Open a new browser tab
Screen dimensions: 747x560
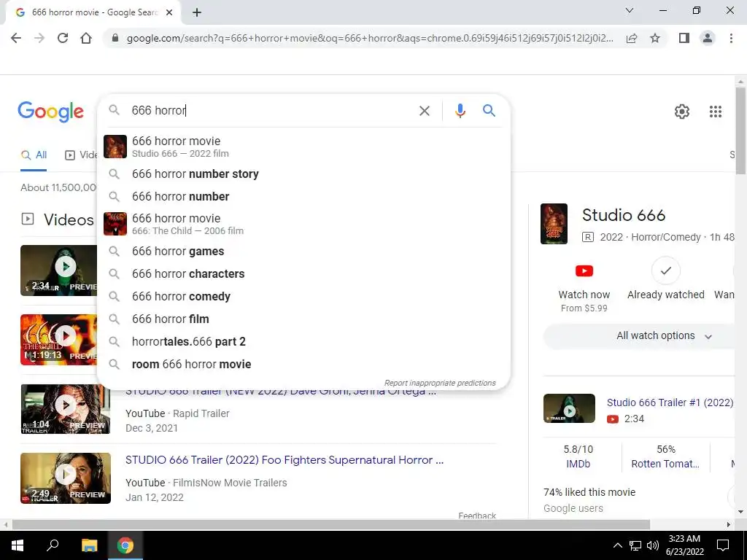pyautogui.click(x=197, y=12)
